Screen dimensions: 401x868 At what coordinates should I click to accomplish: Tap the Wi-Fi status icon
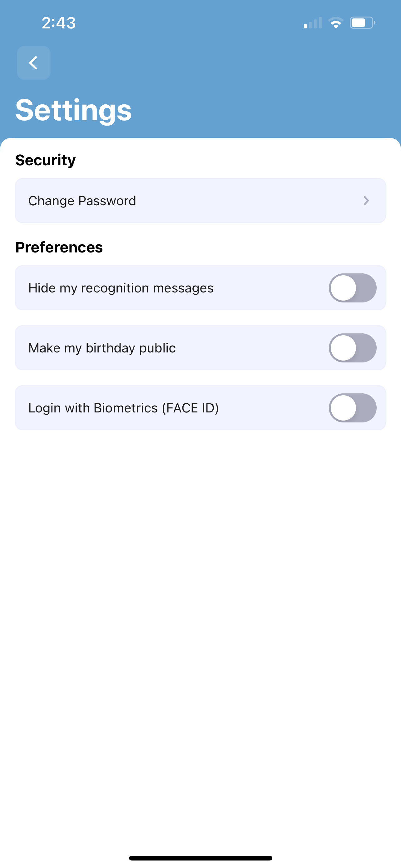pyautogui.click(x=336, y=23)
